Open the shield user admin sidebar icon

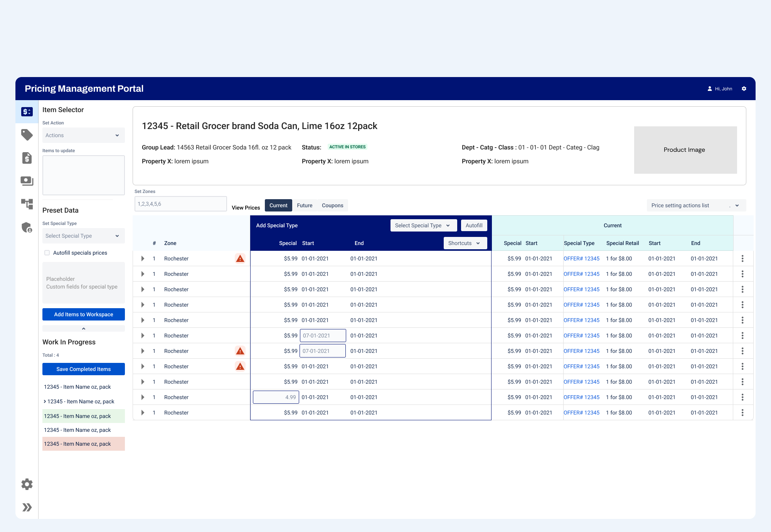coord(27,228)
